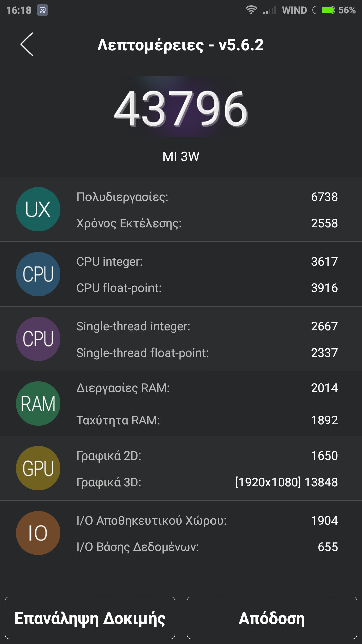Tap the screenshot notification icon
362x644 pixels.
click(43, 10)
